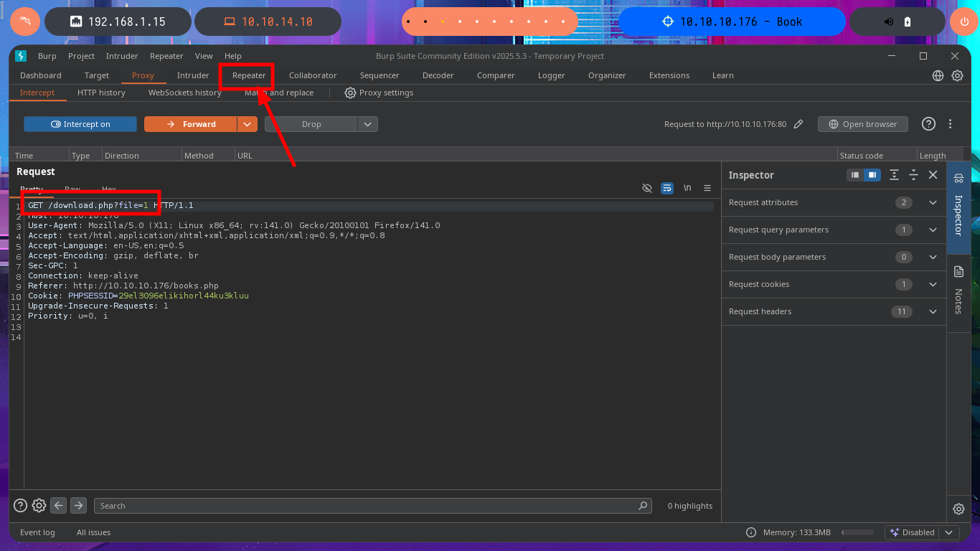Image resolution: width=980 pixels, height=551 pixels.
Task: Open the Burp menu
Action: 47,56
